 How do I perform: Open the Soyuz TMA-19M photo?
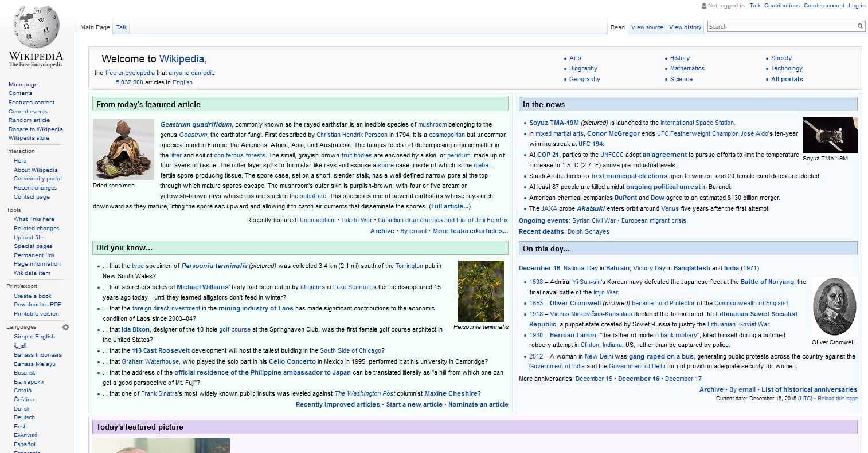pos(830,135)
